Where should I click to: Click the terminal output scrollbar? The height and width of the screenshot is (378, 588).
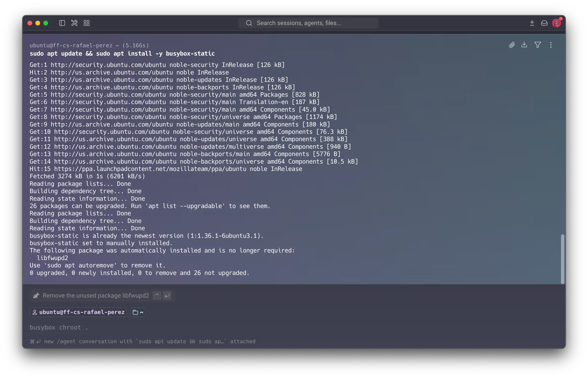point(562,259)
